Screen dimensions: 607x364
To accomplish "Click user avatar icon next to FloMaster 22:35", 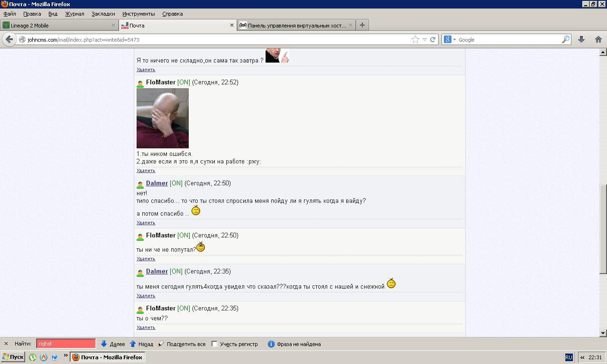I will [x=140, y=309].
